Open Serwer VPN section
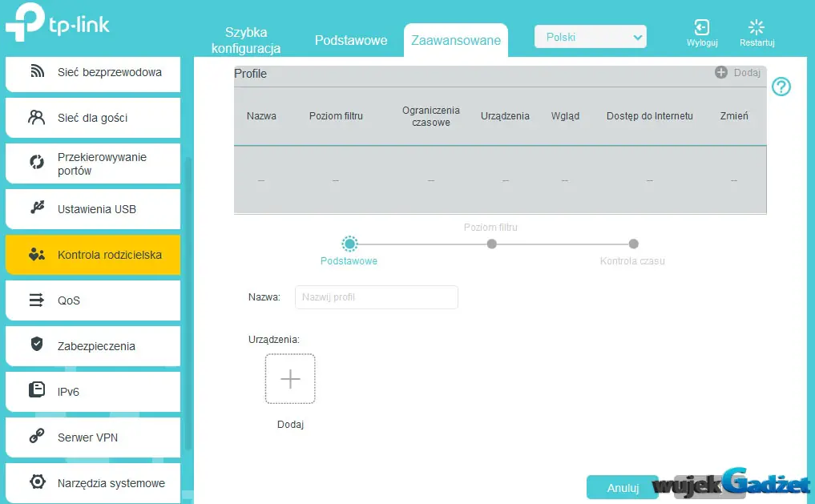The width and height of the screenshot is (815, 504). (x=93, y=437)
